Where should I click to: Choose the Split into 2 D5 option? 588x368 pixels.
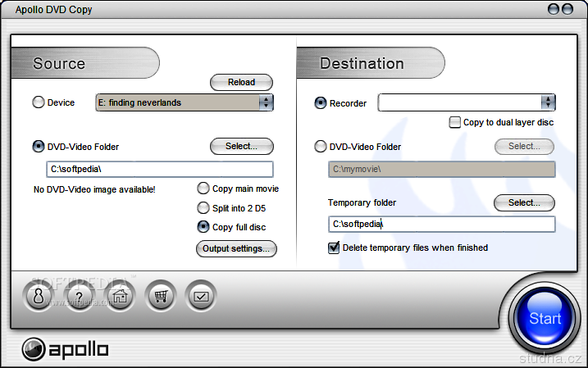[x=203, y=208]
